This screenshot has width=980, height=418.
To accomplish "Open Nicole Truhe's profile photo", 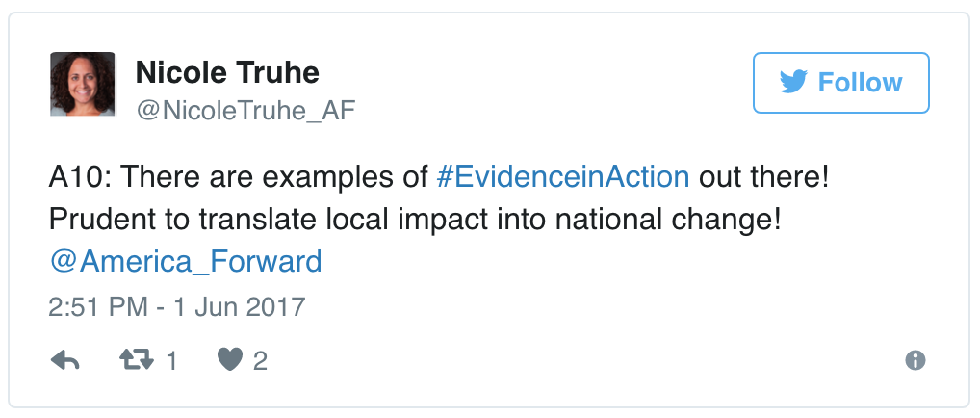I will click(82, 85).
